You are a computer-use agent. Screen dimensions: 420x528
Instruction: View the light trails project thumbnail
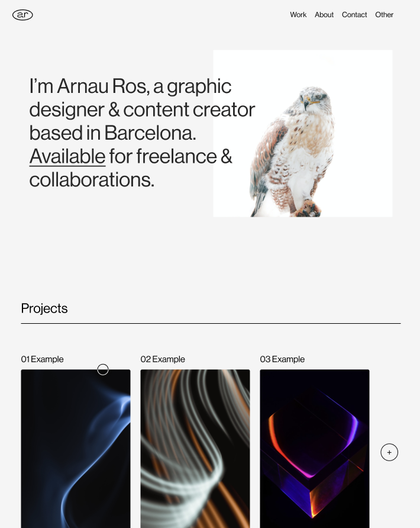(195, 450)
